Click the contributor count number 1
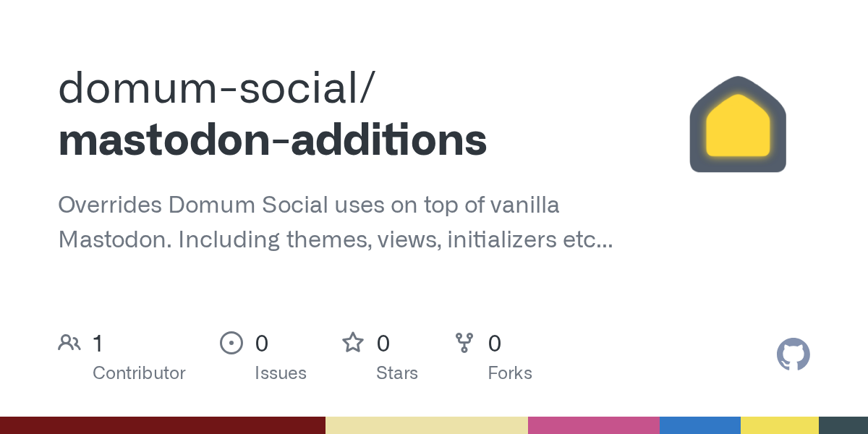The width and height of the screenshot is (868, 434). point(98,343)
